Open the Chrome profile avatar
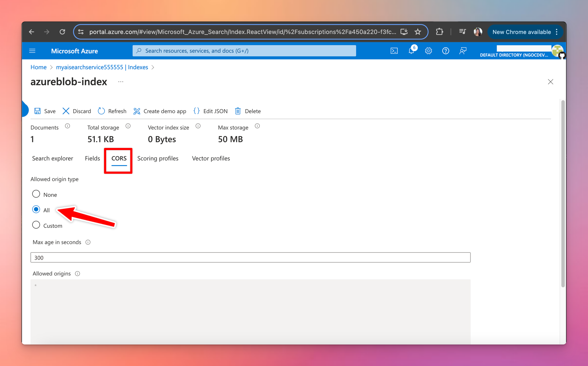 pos(478,32)
